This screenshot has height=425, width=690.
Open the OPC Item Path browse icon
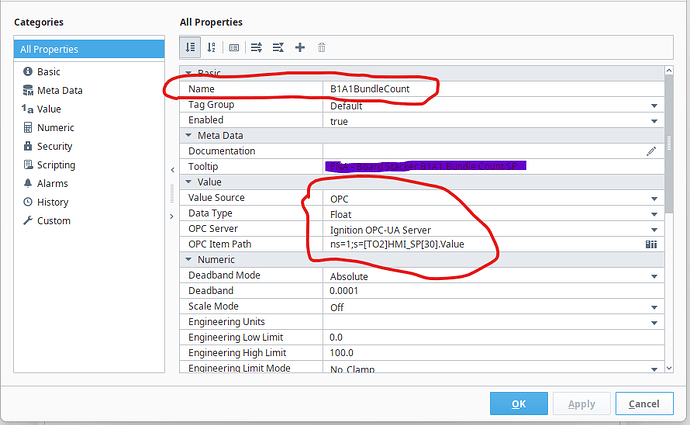click(651, 244)
